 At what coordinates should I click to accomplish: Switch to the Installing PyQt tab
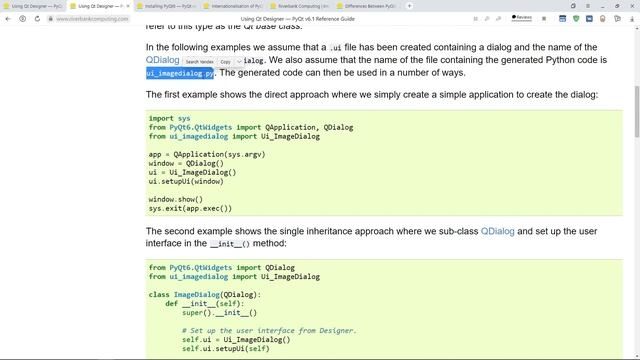coord(166,6)
